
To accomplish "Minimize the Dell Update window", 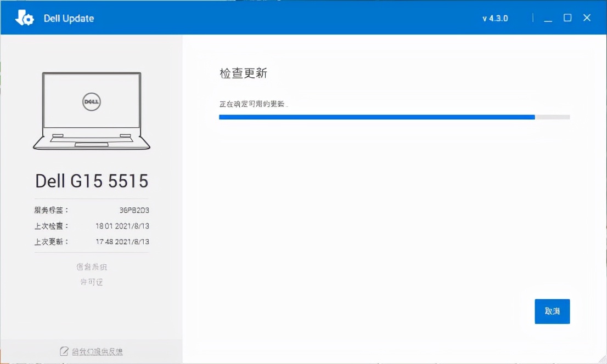I will click(x=548, y=18).
